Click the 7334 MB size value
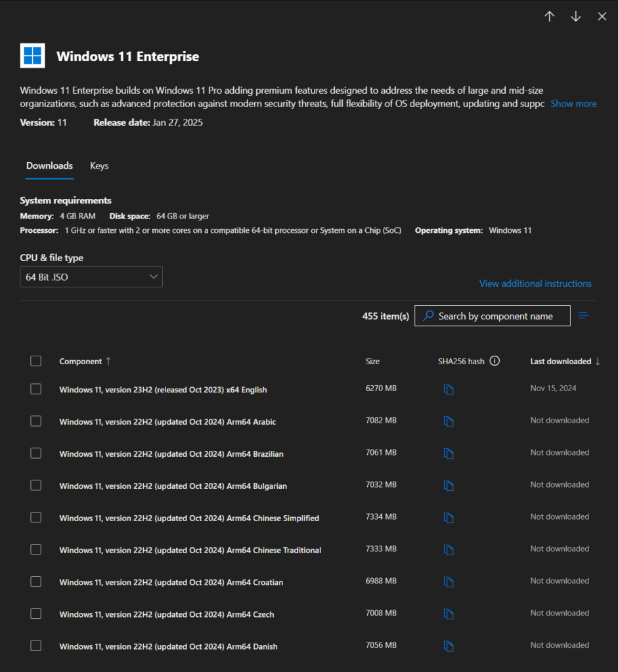The image size is (618, 672). pyautogui.click(x=381, y=517)
